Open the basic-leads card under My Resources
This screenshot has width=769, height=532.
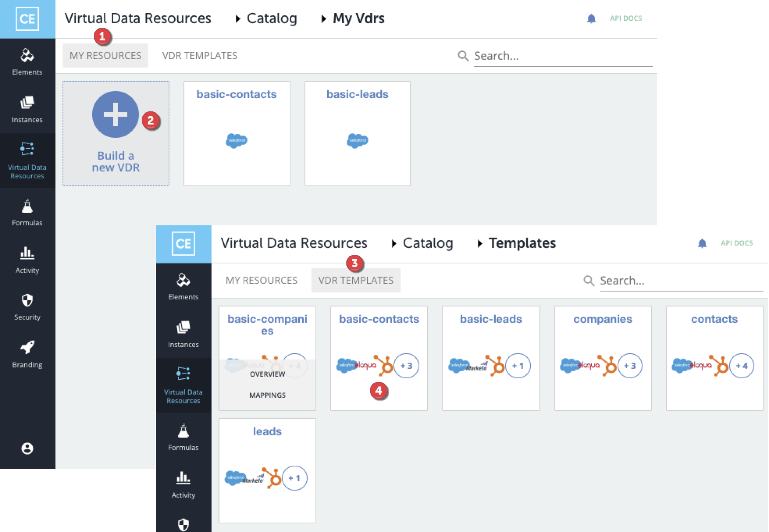[357, 133]
